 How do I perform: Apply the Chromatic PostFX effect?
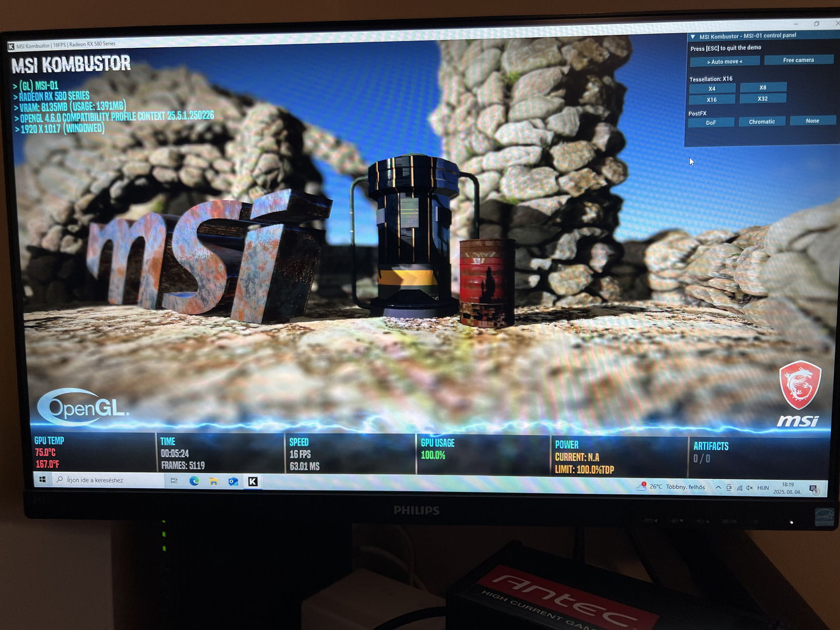click(762, 122)
